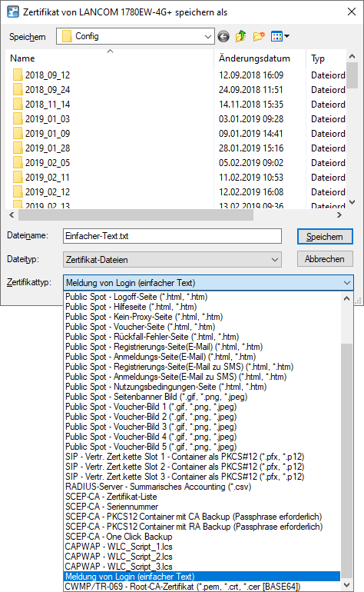
Task: Create a new folder icon
Action: tap(259, 37)
